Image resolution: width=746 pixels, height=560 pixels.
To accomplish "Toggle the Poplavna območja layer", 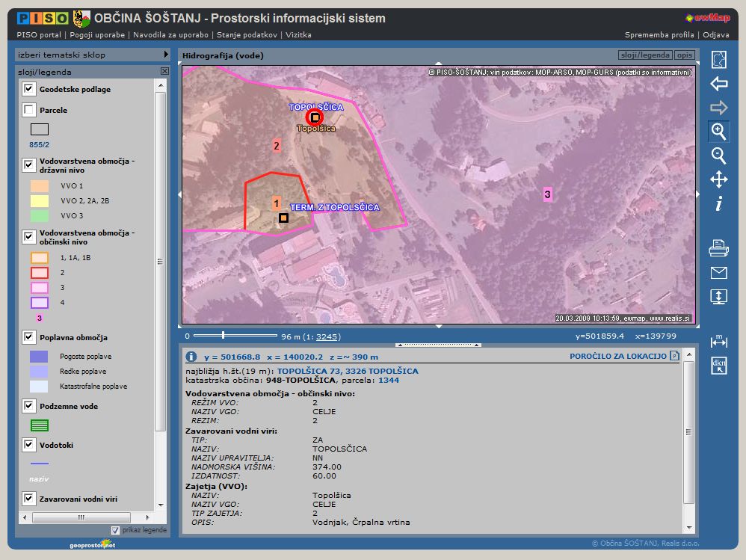I will 29,338.
